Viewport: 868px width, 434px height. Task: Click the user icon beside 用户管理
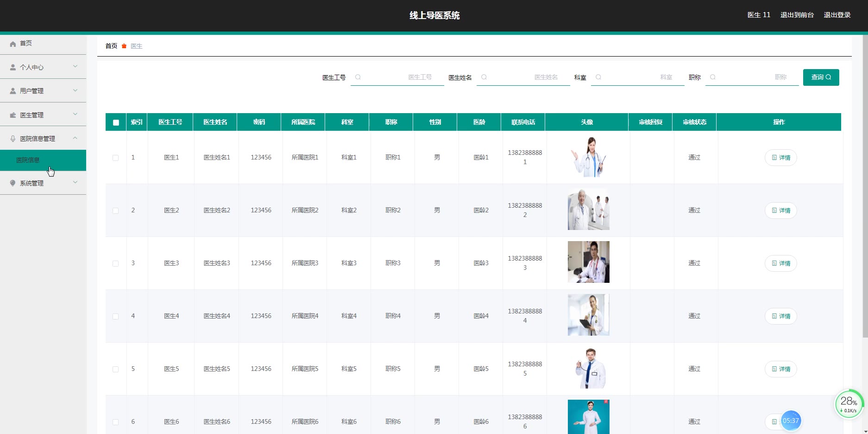click(x=13, y=91)
